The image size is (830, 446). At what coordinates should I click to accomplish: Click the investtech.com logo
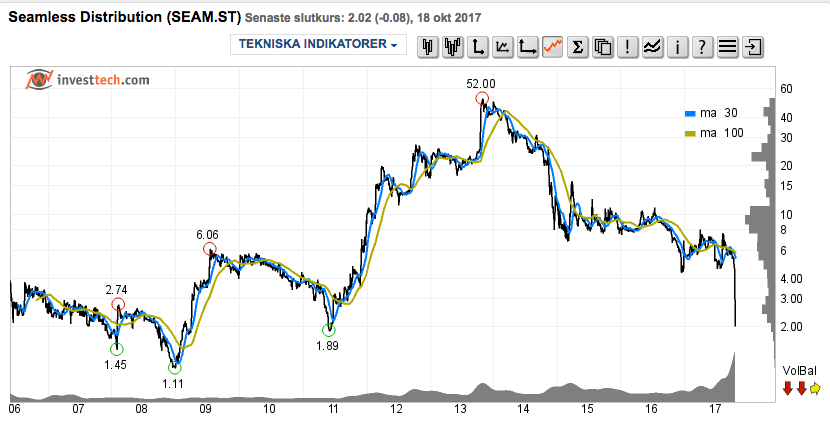87,80
